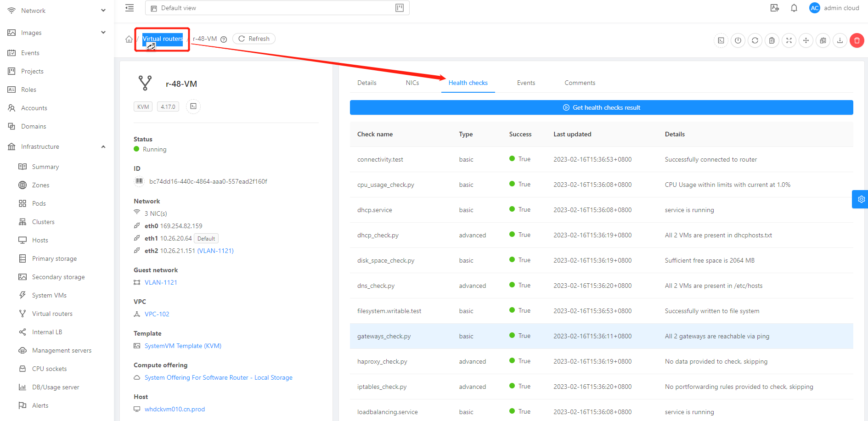
Task: Click the help question icon beside r-48-VM
Action: click(224, 39)
